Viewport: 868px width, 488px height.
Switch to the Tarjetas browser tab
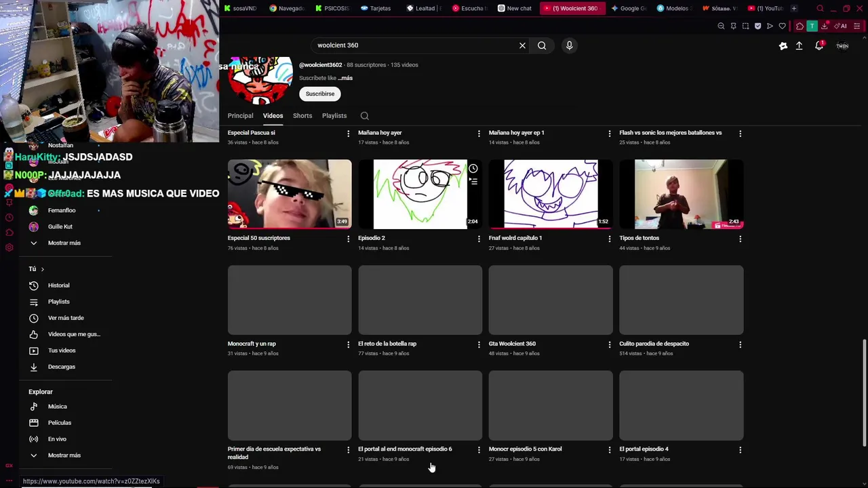[376, 8]
